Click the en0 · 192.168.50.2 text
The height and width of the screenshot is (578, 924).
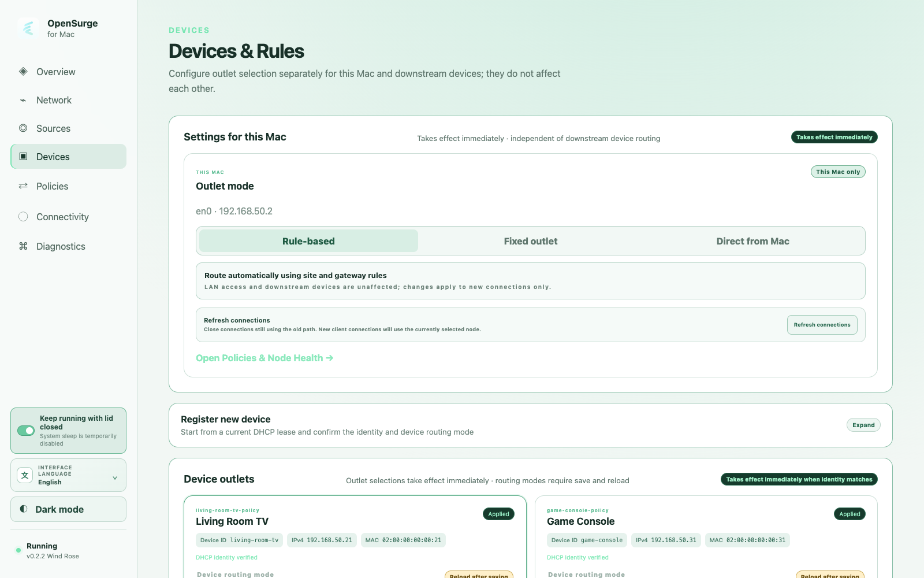click(x=234, y=211)
